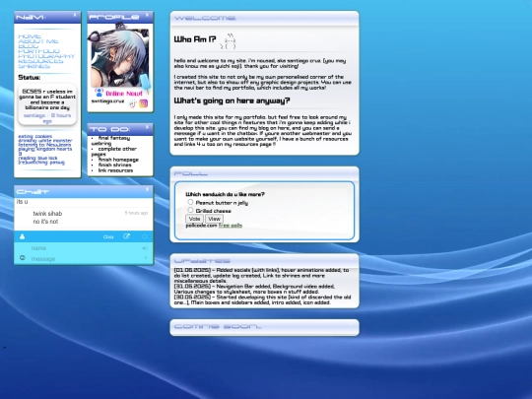532x399 pixels.
Task: Click the send arrow icon beside message field
Action: click(x=146, y=258)
